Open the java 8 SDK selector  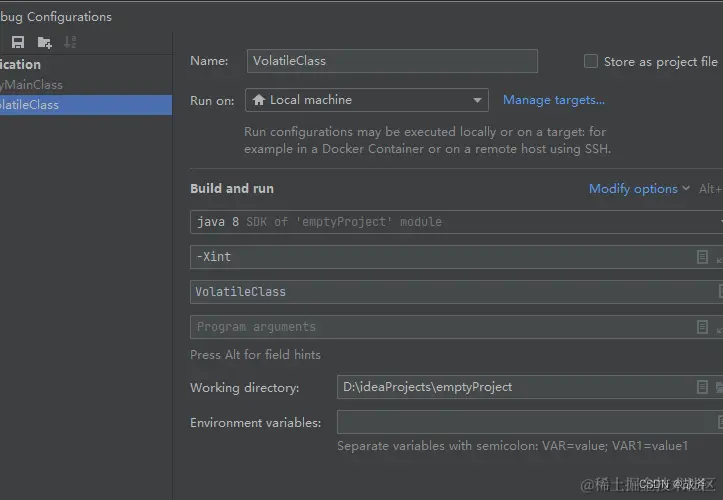click(456, 222)
